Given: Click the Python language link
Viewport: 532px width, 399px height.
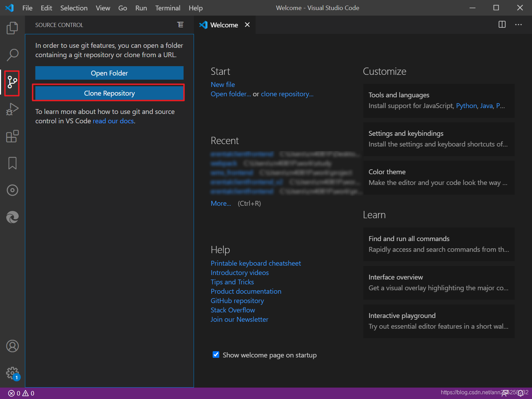Looking at the screenshot, I should pos(467,106).
